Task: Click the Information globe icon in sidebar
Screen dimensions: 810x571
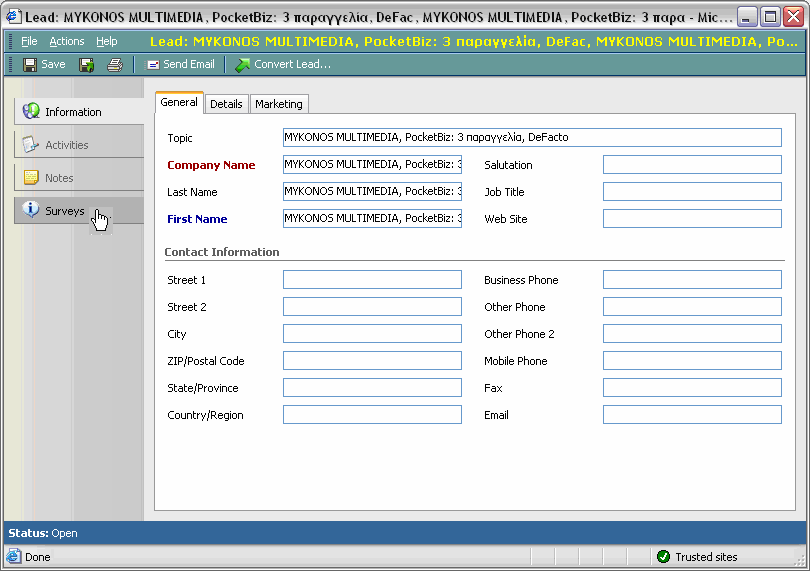Action: click(32, 111)
